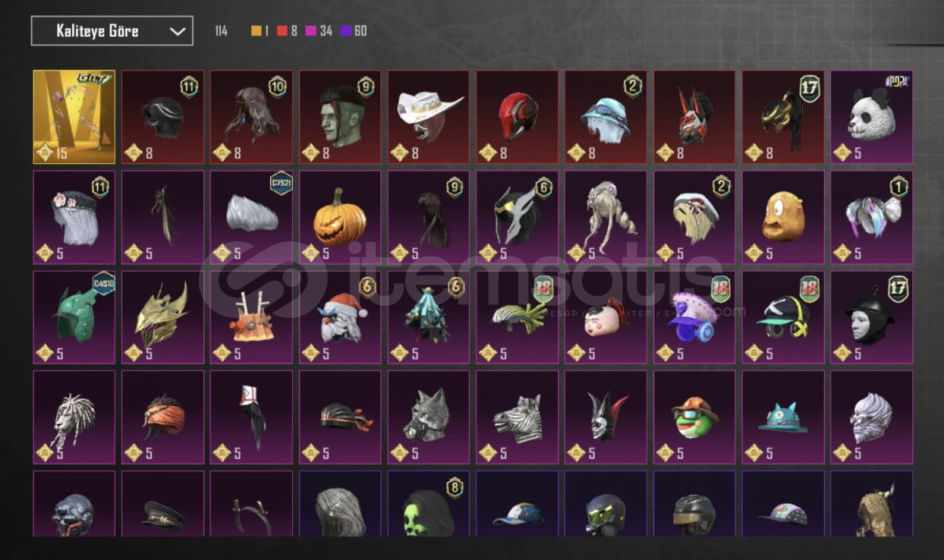Select the Santa Claus hat with beard

click(x=340, y=317)
